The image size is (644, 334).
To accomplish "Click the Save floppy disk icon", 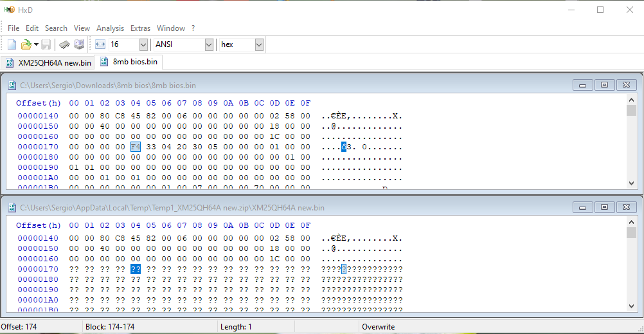I will coord(46,44).
